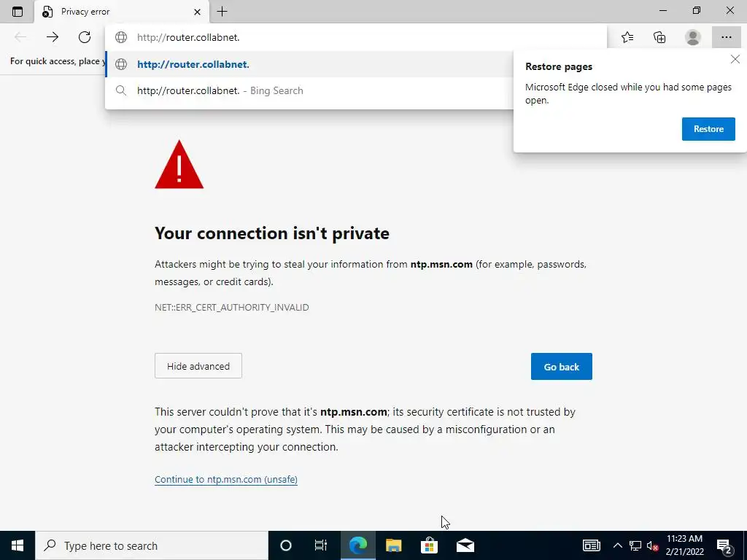Open News and interests taskbar icon
The image size is (747, 560).
[x=591, y=545]
